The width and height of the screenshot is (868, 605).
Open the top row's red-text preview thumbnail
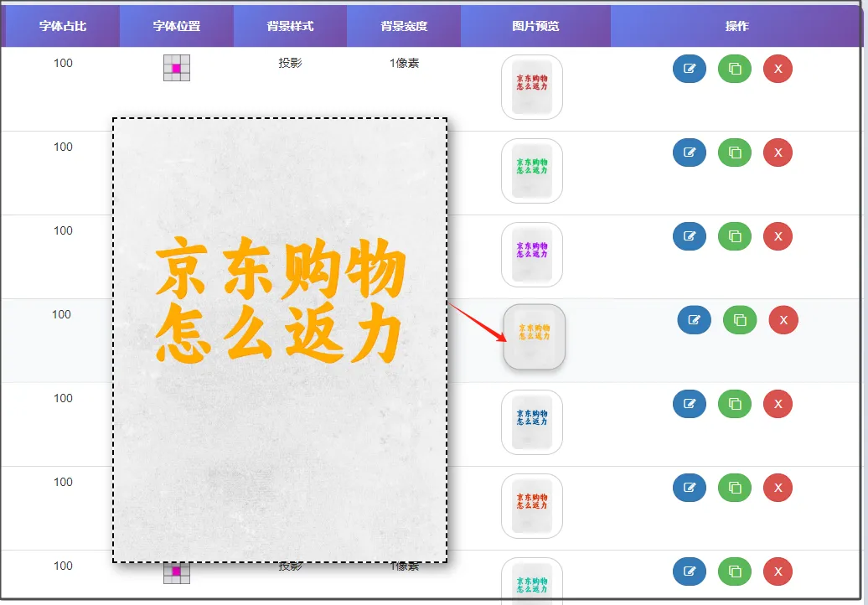pos(532,87)
